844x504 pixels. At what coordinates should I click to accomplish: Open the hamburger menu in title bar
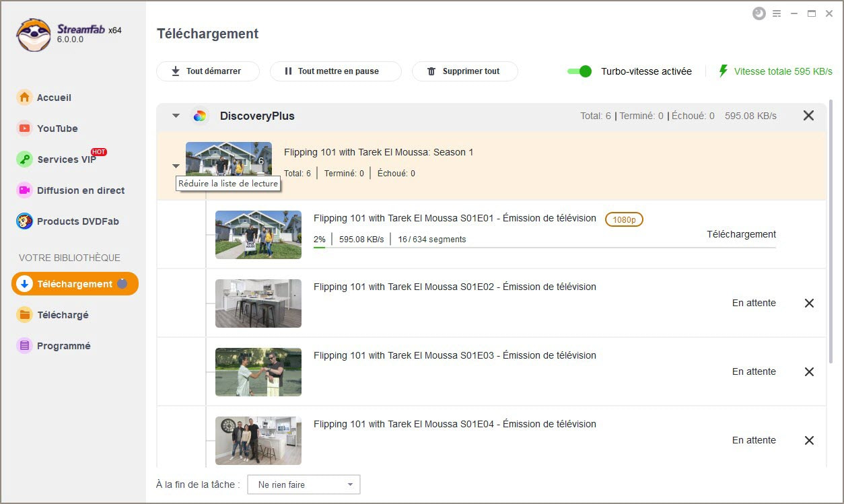tap(777, 13)
